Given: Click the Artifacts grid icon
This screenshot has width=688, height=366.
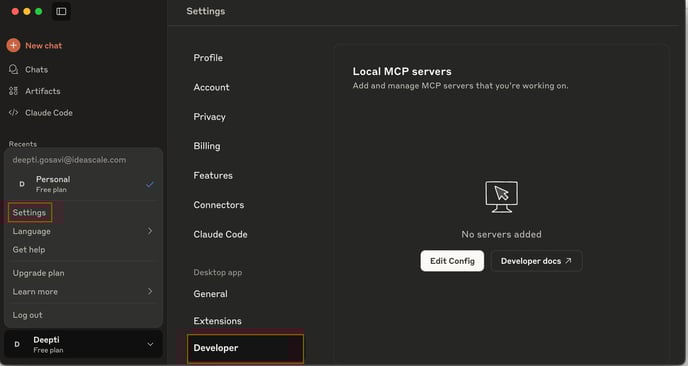Looking at the screenshot, I should pos(14,91).
